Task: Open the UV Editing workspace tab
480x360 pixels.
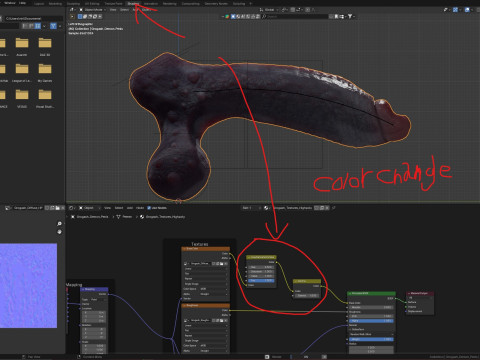Action: pyautogui.click(x=92, y=4)
